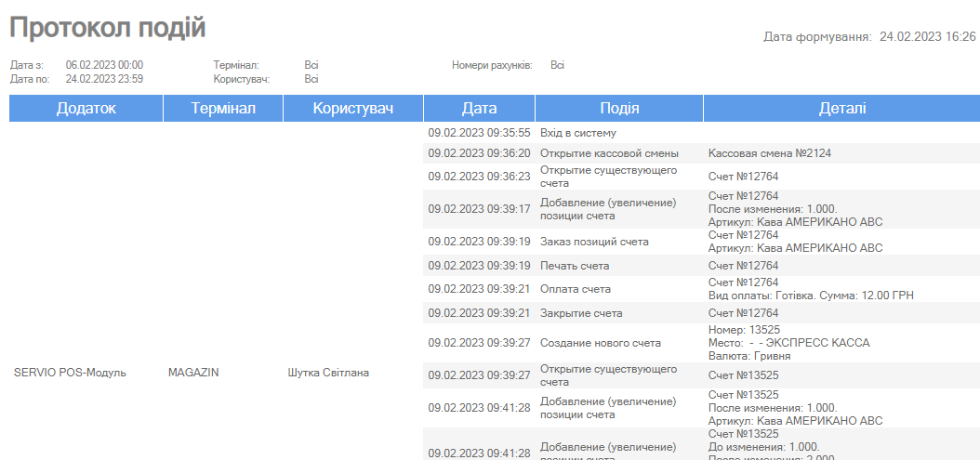This screenshot has width=980, height=460.
Task: Select the Открытие кассовой смены event
Action: [609, 152]
